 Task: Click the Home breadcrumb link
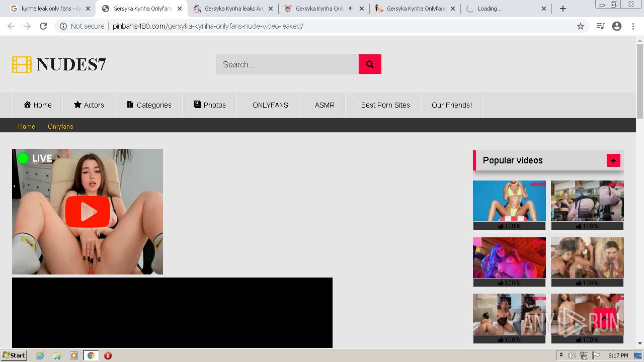[x=27, y=126]
